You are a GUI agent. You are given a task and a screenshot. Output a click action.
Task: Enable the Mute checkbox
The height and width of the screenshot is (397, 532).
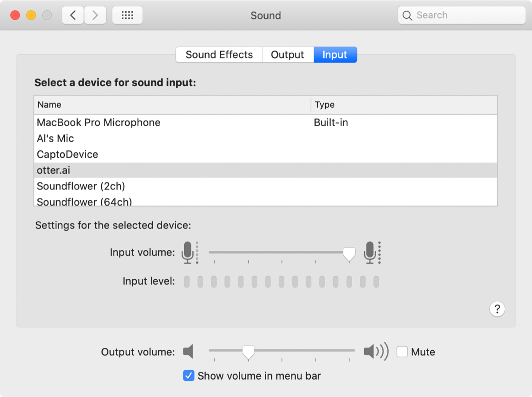(x=402, y=352)
